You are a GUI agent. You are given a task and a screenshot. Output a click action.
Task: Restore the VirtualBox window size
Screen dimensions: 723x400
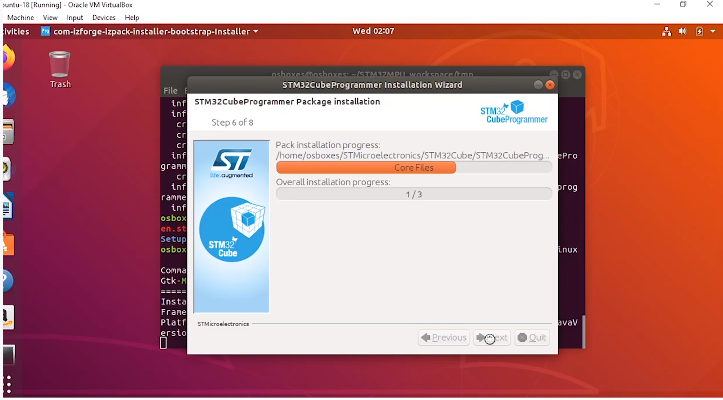coord(683,4)
